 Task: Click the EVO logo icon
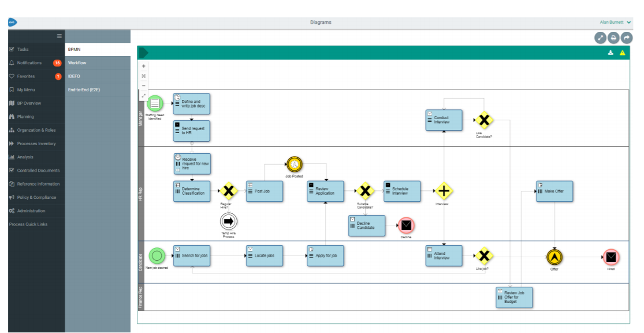coord(12,23)
